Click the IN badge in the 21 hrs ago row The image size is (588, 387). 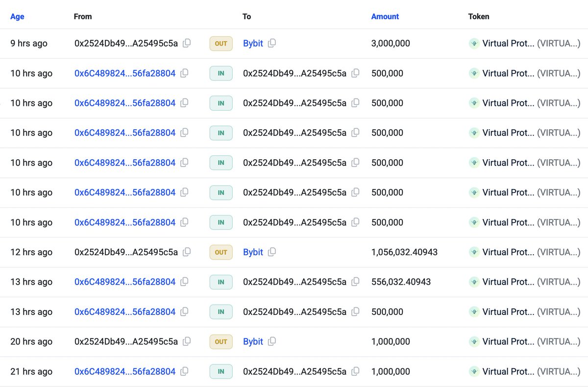[221, 371]
